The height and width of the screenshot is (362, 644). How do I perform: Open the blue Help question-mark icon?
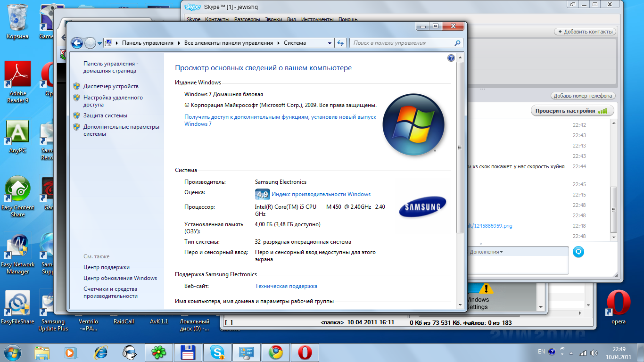(x=451, y=58)
